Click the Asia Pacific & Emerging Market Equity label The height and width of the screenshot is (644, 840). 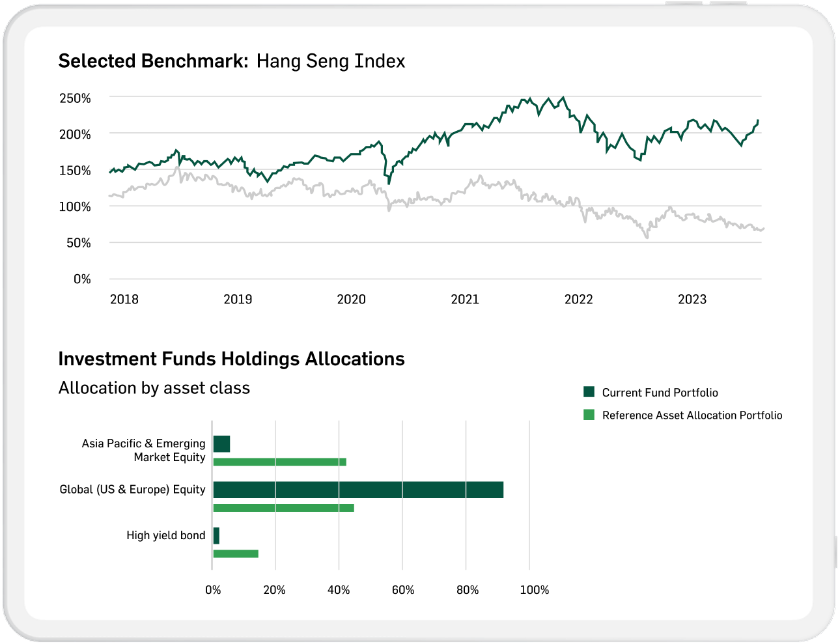pyautogui.click(x=144, y=451)
